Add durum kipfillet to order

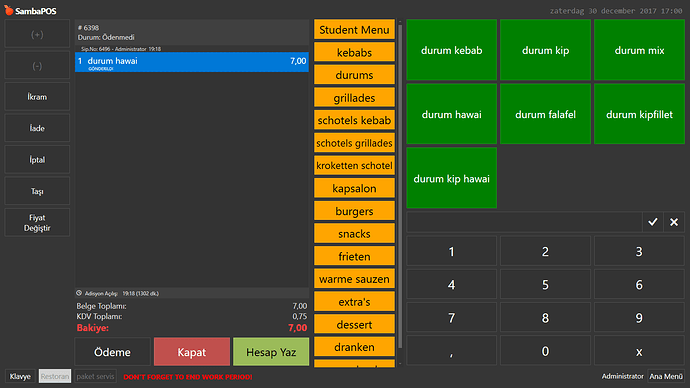click(x=639, y=114)
